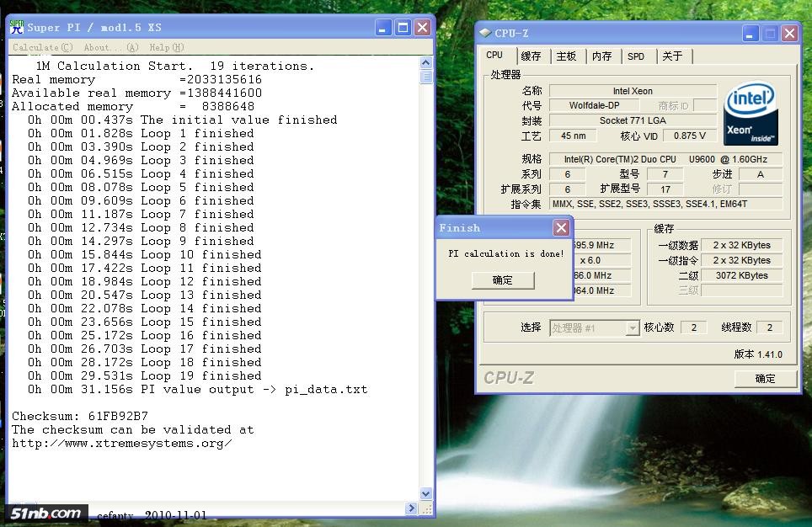The height and width of the screenshot is (527, 812).
Task: Click the CPU-Z title bar icon
Action: [485, 33]
